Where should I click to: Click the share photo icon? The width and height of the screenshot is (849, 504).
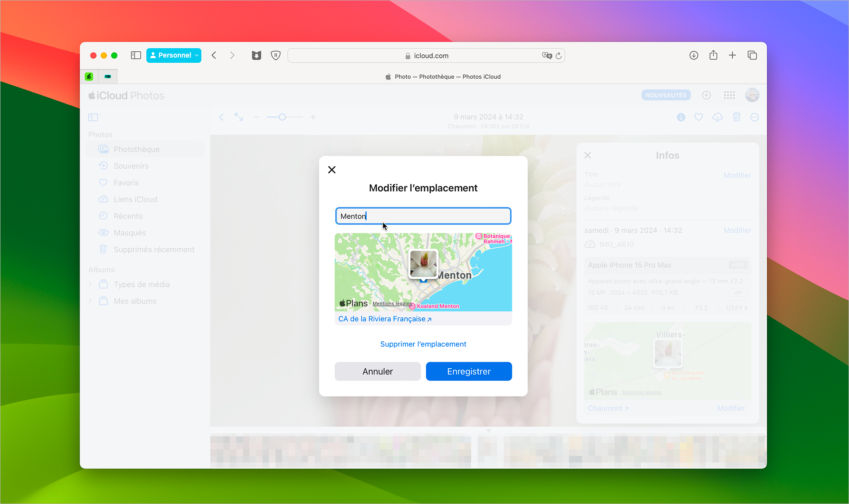(x=714, y=55)
